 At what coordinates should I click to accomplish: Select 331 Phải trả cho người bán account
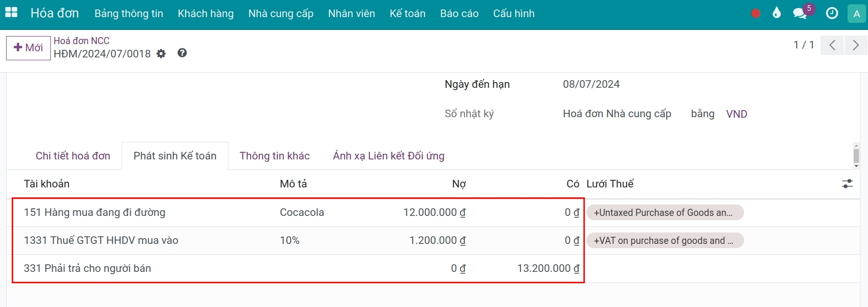coord(87,269)
